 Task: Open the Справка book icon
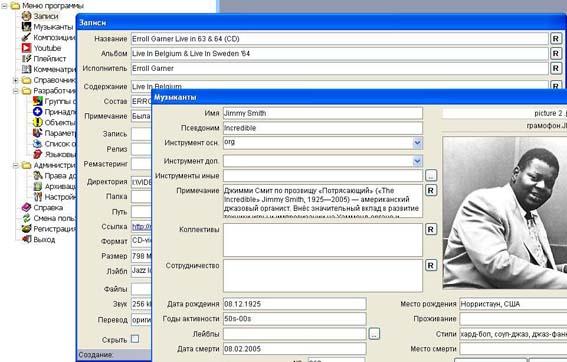(x=26, y=207)
